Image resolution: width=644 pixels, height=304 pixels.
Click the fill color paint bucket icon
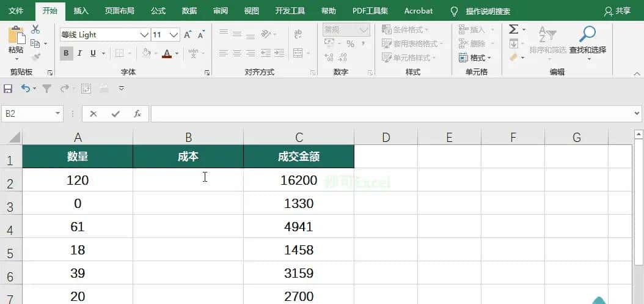pyautogui.click(x=146, y=53)
